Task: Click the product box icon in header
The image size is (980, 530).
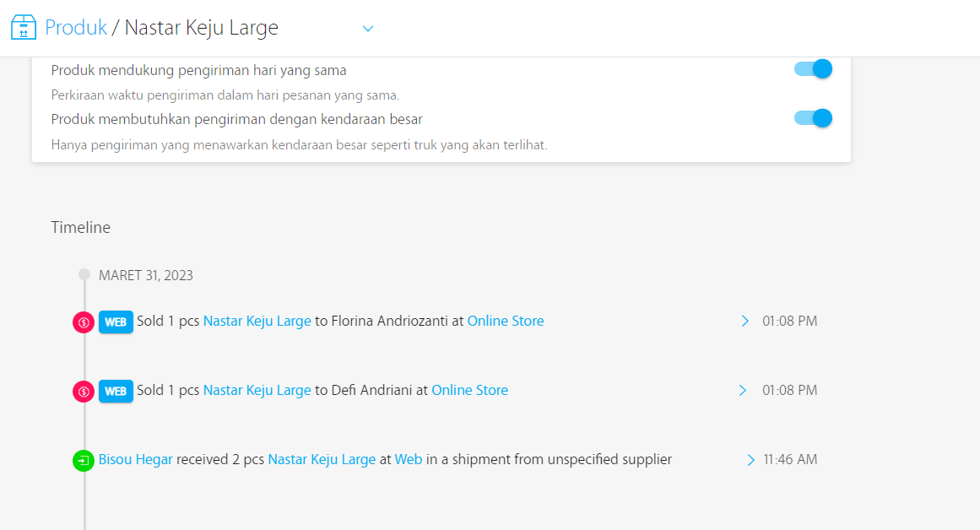Action: [x=24, y=28]
